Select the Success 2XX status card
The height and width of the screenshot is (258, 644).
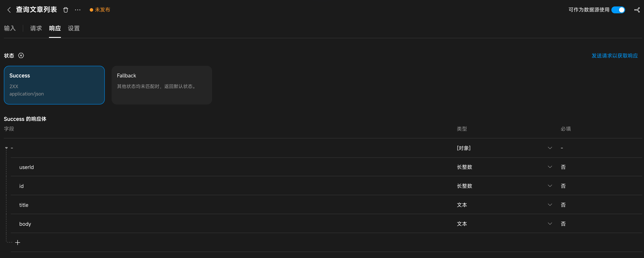(x=54, y=85)
